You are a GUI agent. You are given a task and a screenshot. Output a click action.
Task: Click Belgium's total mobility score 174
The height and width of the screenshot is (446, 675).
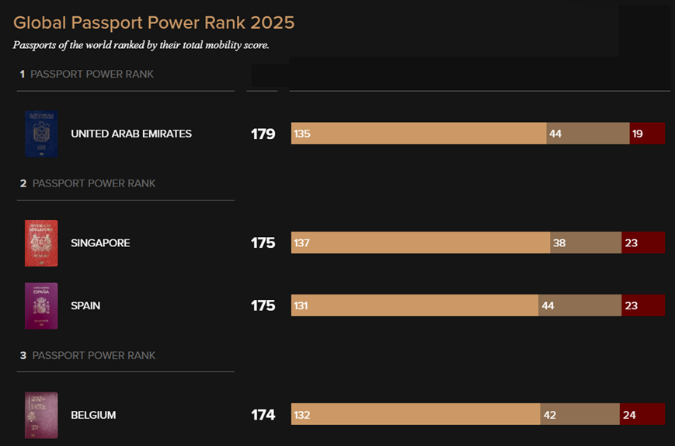click(263, 415)
